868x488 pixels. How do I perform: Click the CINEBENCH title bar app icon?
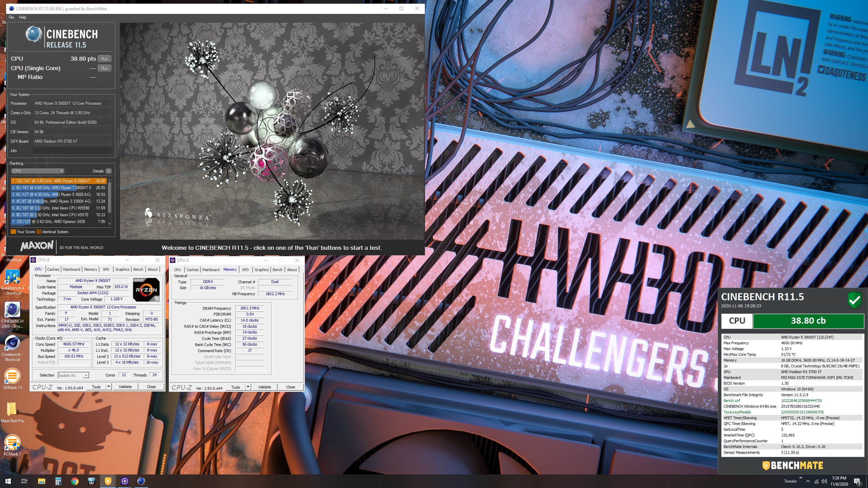click(12, 8)
